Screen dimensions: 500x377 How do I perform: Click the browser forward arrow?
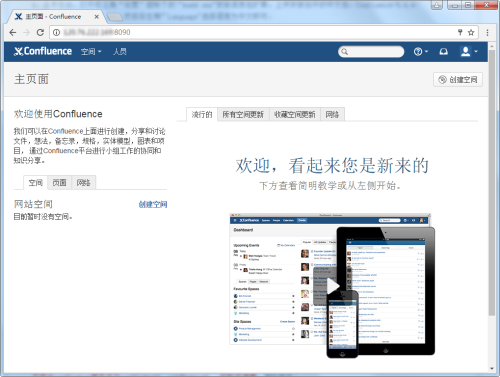pos(26,32)
